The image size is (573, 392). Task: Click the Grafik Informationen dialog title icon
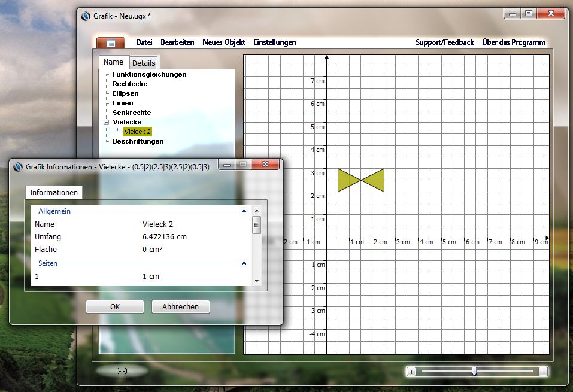pos(17,167)
